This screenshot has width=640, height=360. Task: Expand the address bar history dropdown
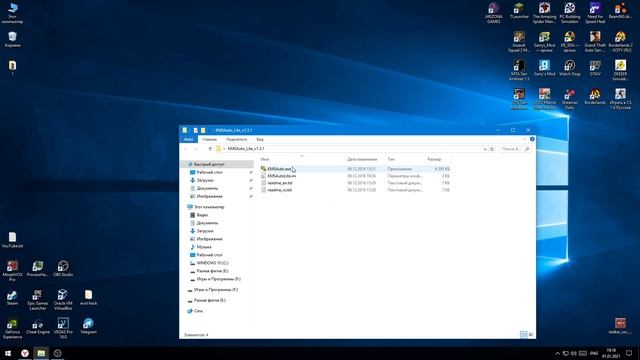(484, 149)
